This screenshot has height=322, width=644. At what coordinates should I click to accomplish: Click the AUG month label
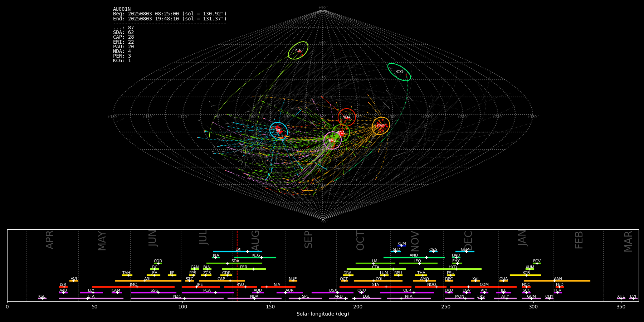(x=255, y=240)
